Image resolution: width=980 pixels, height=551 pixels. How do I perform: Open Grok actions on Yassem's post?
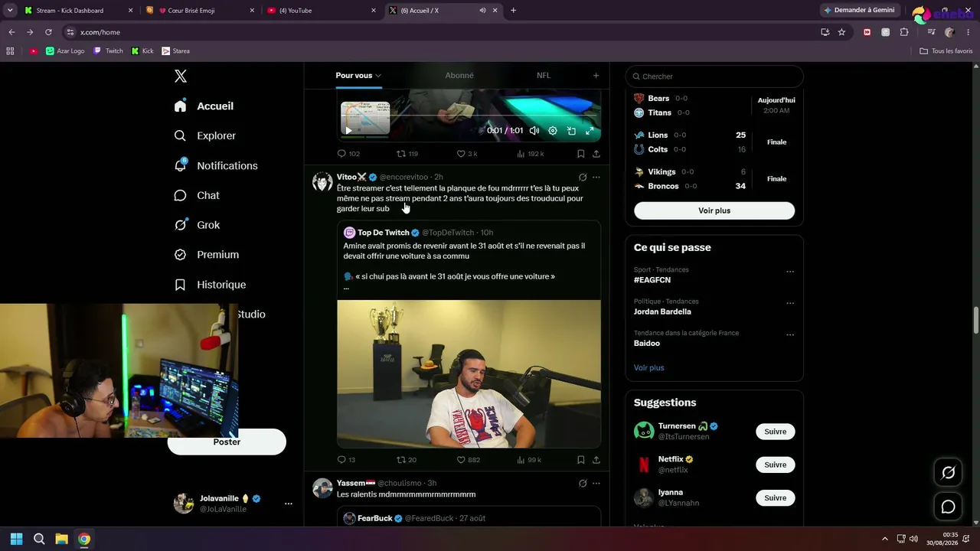pos(583,484)
